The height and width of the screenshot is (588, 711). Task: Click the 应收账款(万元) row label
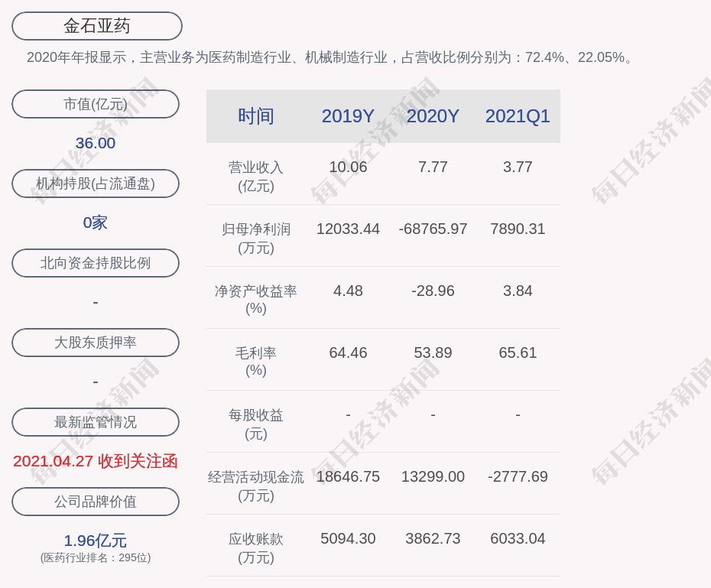256,548
